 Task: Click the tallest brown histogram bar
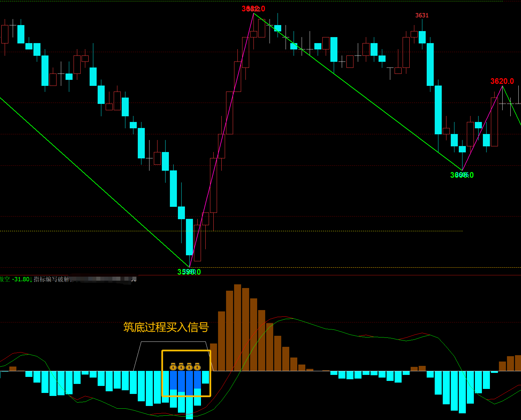[238, 327]
